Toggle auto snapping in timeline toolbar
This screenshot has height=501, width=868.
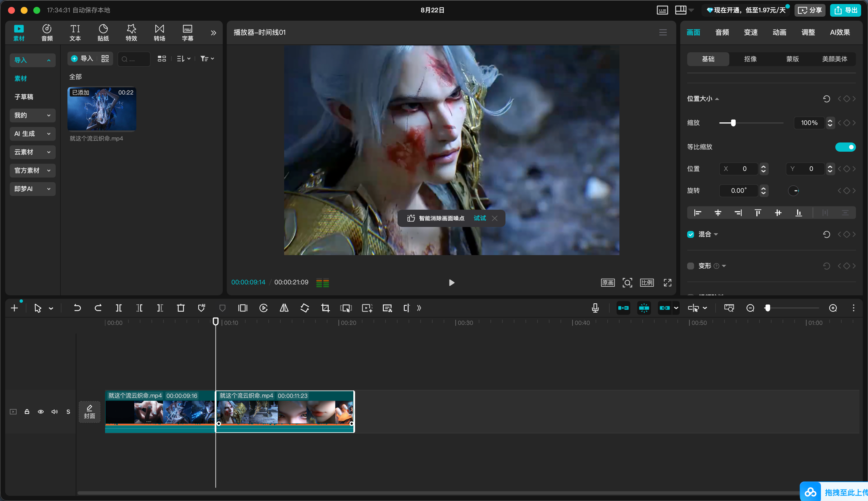click(644, 308)
